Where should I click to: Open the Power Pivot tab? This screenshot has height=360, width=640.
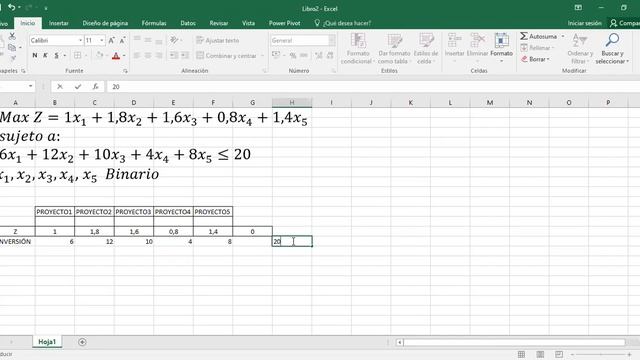coord(284,23)
